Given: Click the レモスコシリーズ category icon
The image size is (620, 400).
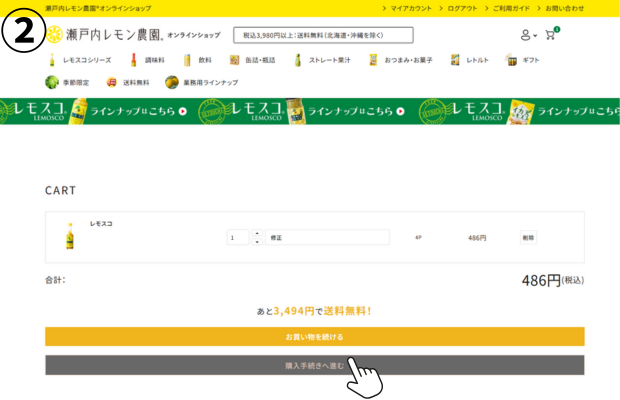Looking at the screenshot, I should pos(53,60).
